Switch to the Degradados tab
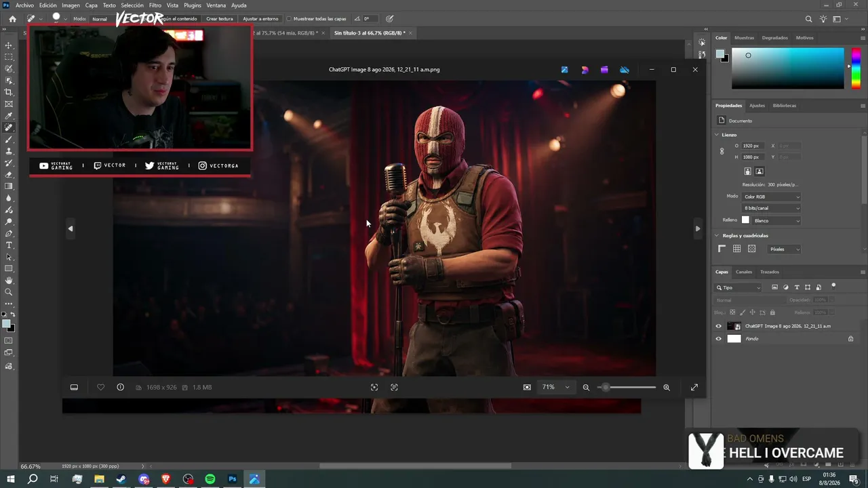The width and height of the screenshot is (868, 488). (774, 38)
